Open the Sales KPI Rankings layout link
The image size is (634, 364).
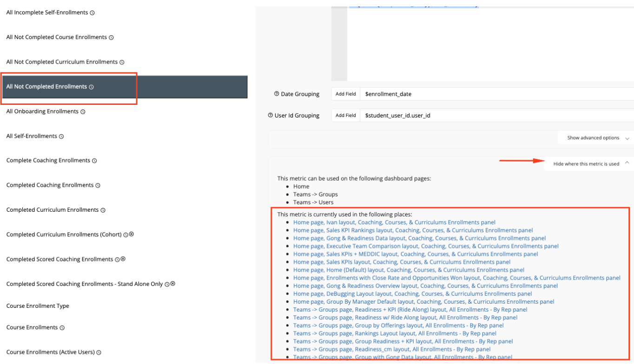tap(412, 230)
